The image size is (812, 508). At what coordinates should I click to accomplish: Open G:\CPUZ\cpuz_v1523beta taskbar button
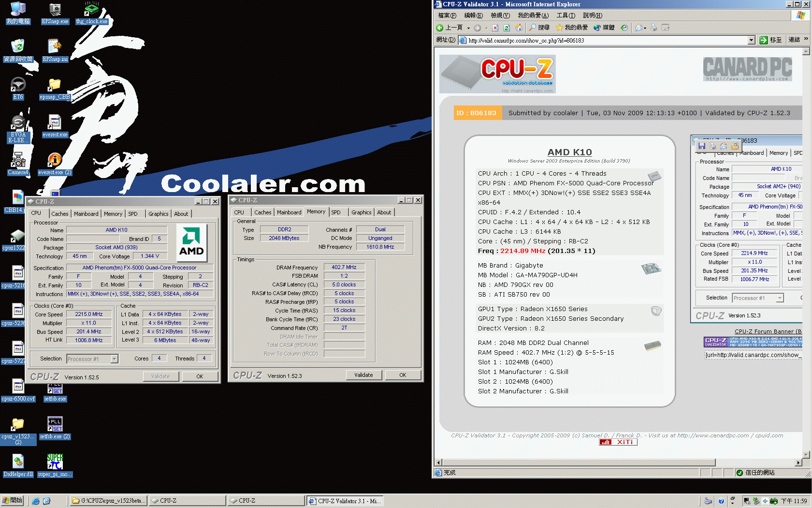click(108, 501)
